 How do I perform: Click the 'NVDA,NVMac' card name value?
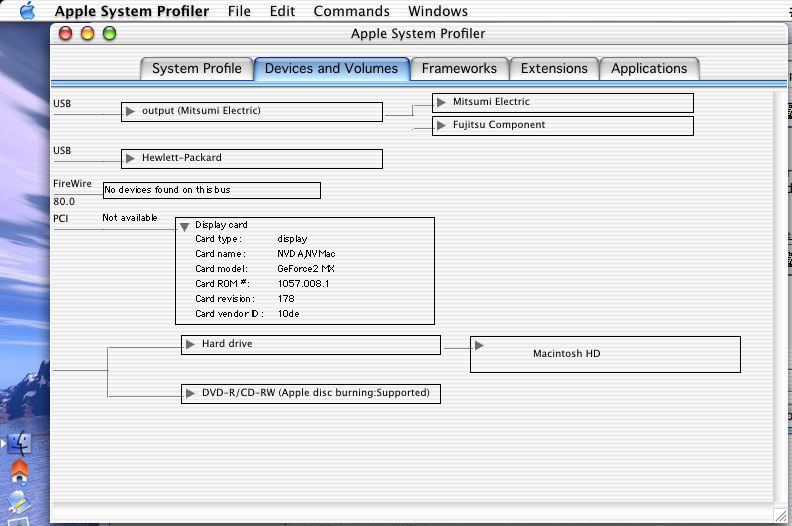click(x=306, y=254)
